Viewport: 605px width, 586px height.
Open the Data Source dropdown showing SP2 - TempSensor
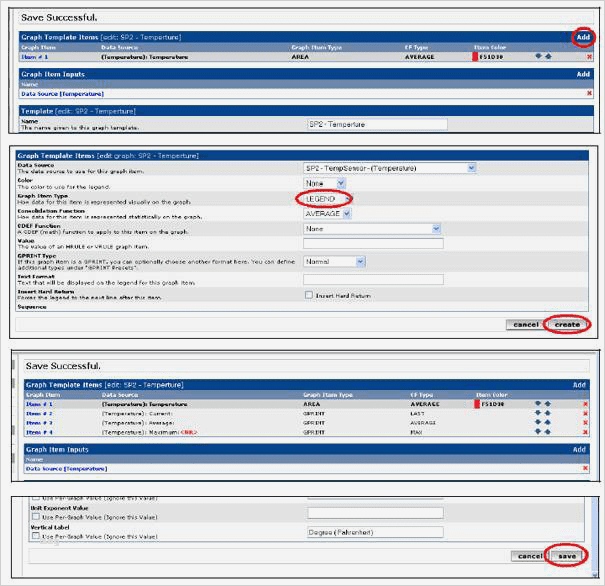[390, 168]
